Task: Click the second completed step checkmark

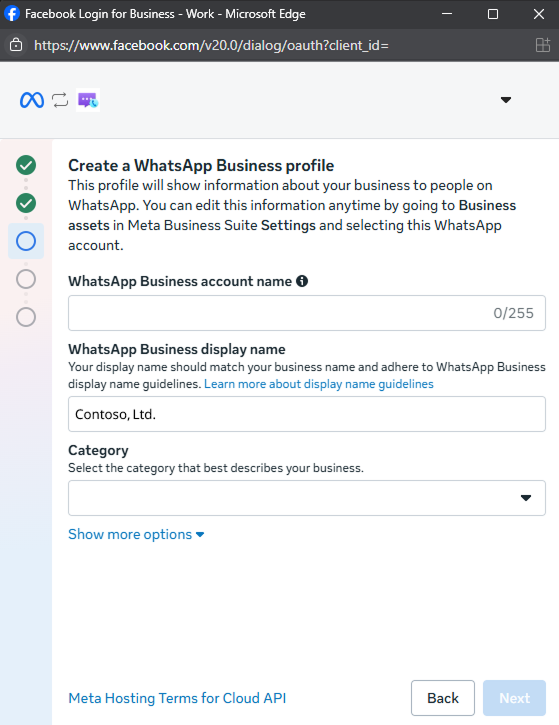Action: tap(26, 203)
